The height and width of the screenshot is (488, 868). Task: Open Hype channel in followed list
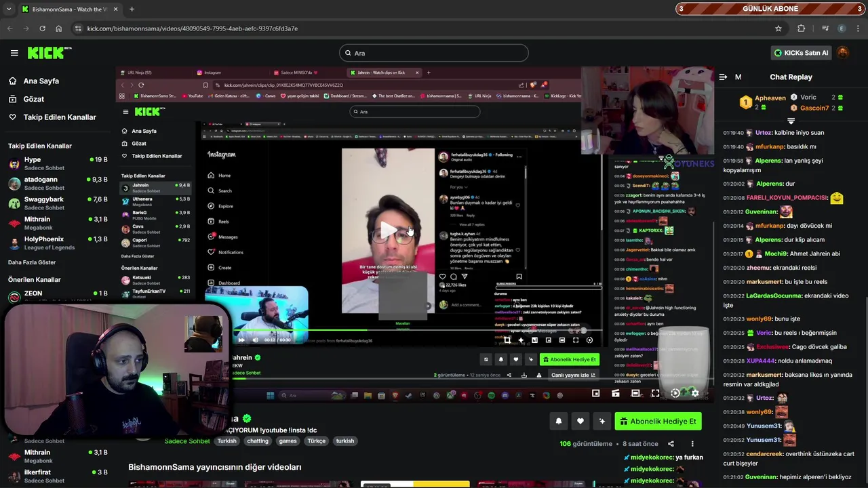(58, 163)
